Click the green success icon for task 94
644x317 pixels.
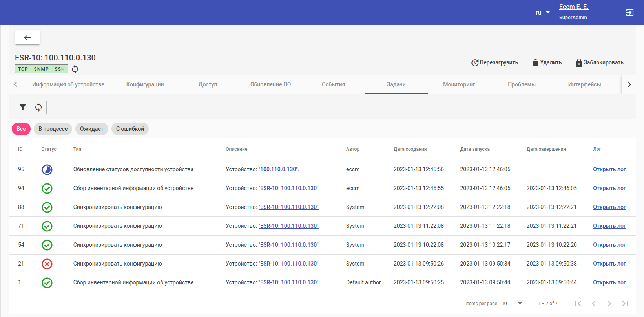click(x=47, y=189)
